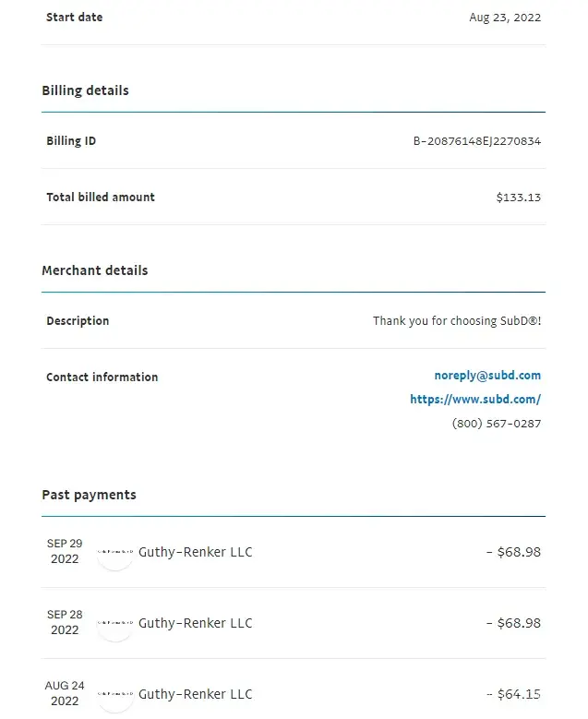Open the Aug 24 Guthy-Renker LLC payment
This screenshot has width=588, height=719.
195,694
